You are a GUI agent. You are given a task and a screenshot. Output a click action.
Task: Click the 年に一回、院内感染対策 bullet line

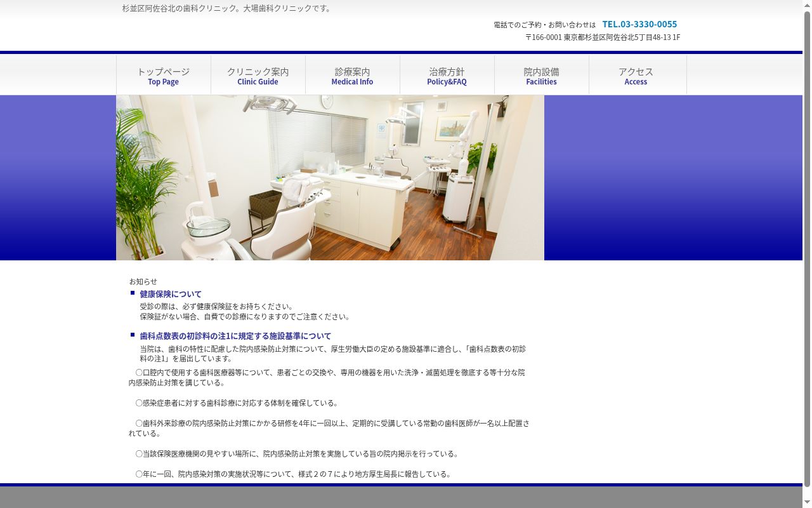(x=294, y=474)
